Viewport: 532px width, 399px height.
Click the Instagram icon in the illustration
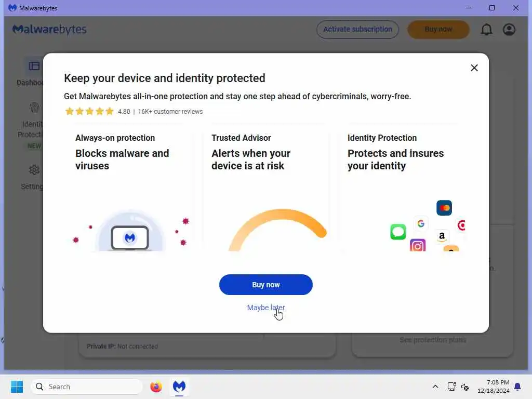coord(418,245)
